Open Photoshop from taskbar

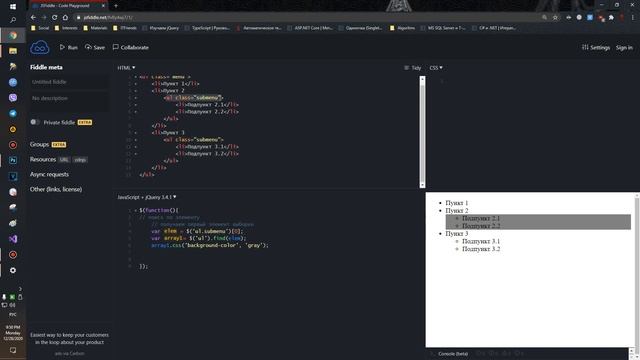point(13,160)
